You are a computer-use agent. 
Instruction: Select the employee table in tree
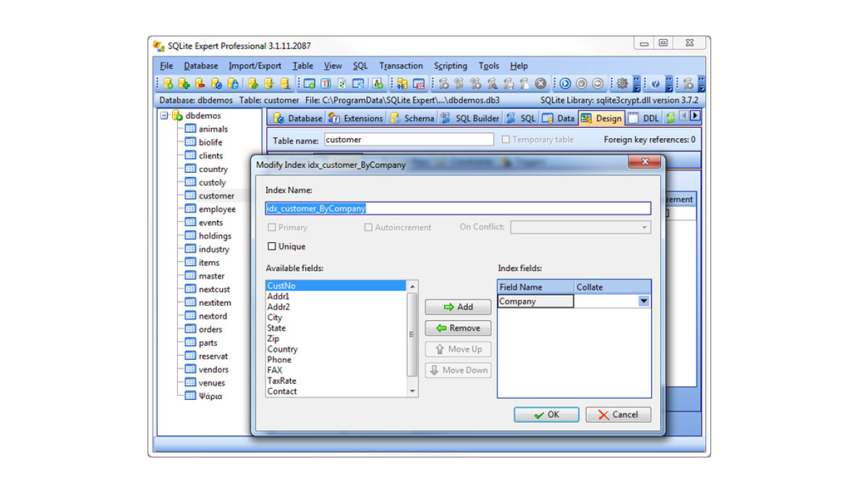point(217,209)
